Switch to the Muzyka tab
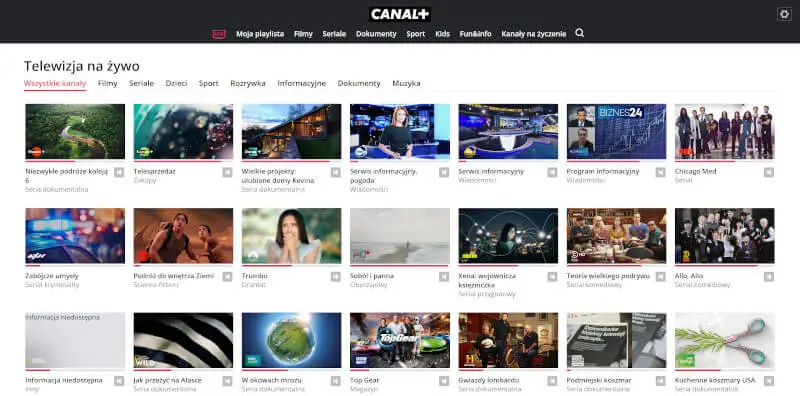The width and height of the screenshot is (800, 396). click(x=406, y=83)
